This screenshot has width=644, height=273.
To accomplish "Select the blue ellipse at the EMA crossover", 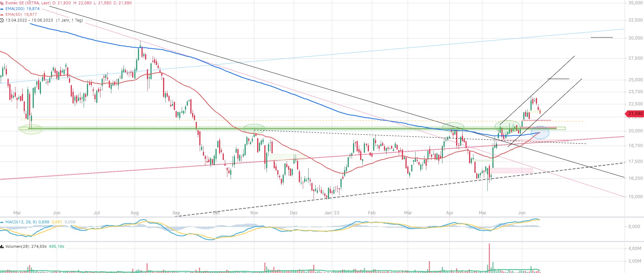I will [x=540, y=133].
